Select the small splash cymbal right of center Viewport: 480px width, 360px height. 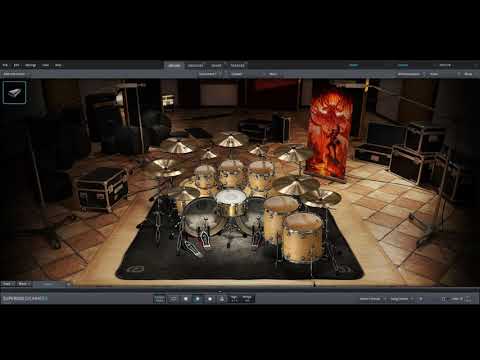coord(258,151)
